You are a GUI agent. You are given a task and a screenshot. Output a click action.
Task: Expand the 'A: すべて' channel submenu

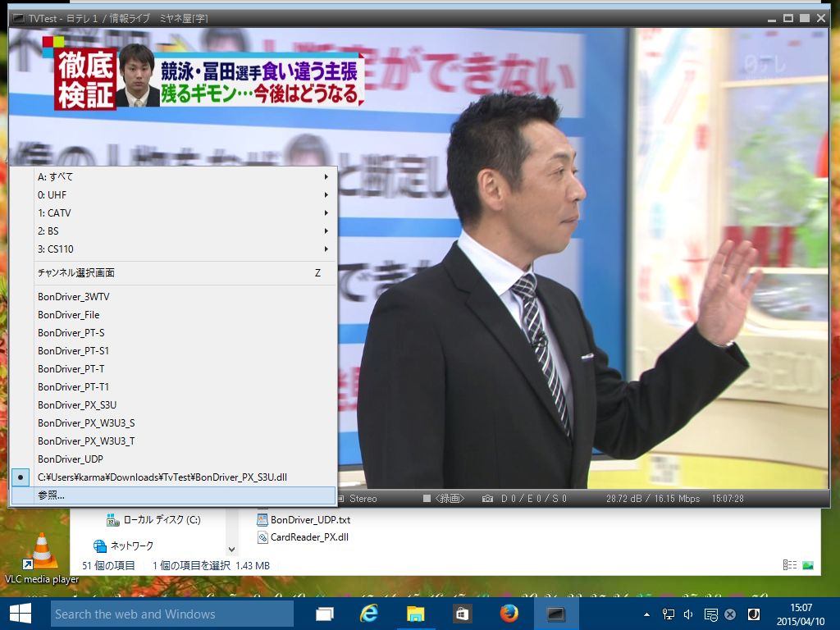point(174,177)
